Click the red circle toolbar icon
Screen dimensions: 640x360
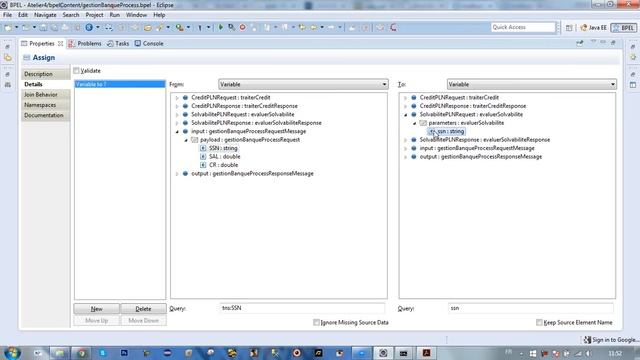(242, 27)
